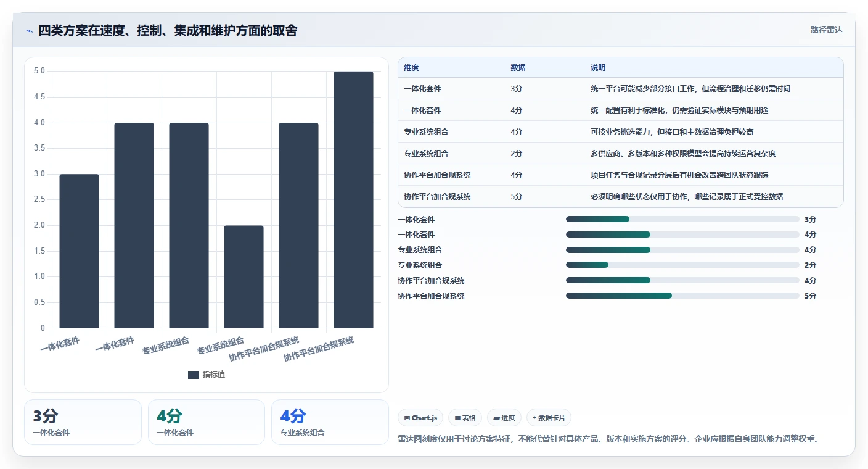Toggle the 指标值 legend color box
This screenshot has height=469, width=868.
194,375
